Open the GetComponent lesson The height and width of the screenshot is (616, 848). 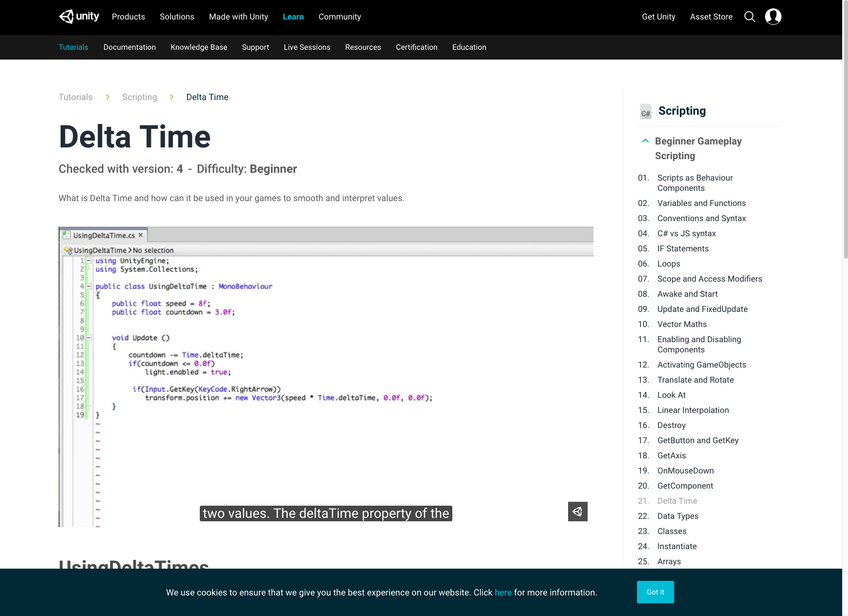tap(685, 486)
